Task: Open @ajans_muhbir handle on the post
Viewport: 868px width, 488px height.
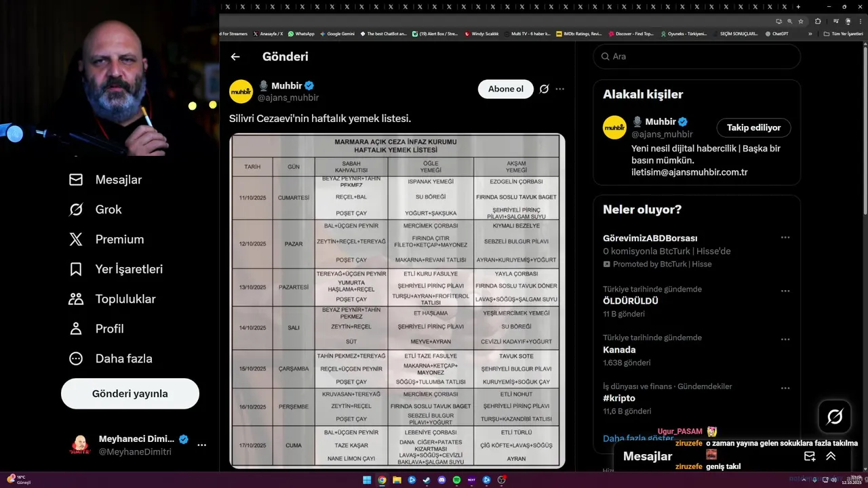Action: [x=288, y=98]
